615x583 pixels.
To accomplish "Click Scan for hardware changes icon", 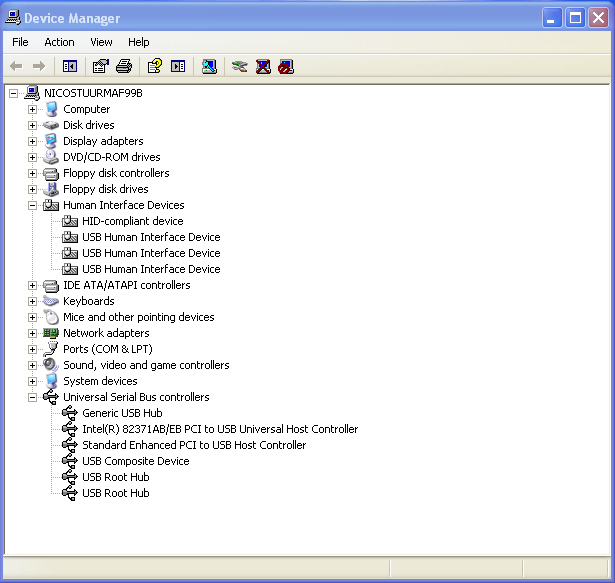I will (209, 66).
